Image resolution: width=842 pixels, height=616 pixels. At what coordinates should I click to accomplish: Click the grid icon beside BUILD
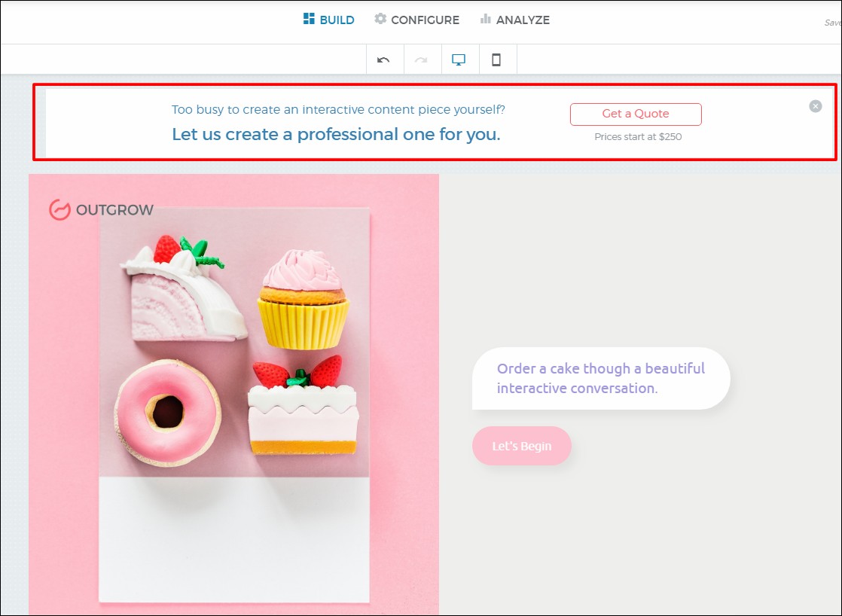coord(309,20)
